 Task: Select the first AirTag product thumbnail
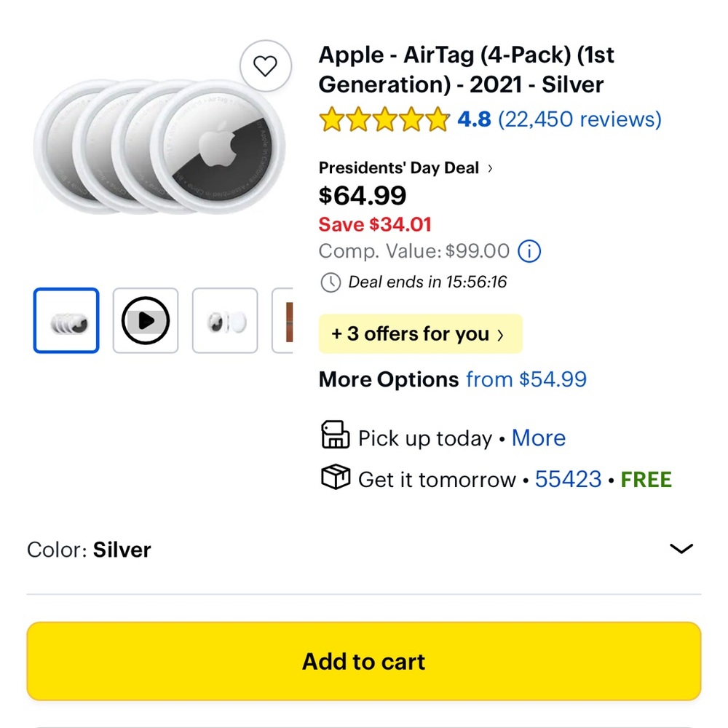coord(66,320)
